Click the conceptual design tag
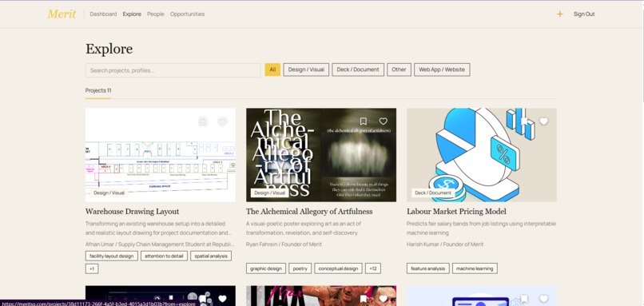 tap(339, 268)
